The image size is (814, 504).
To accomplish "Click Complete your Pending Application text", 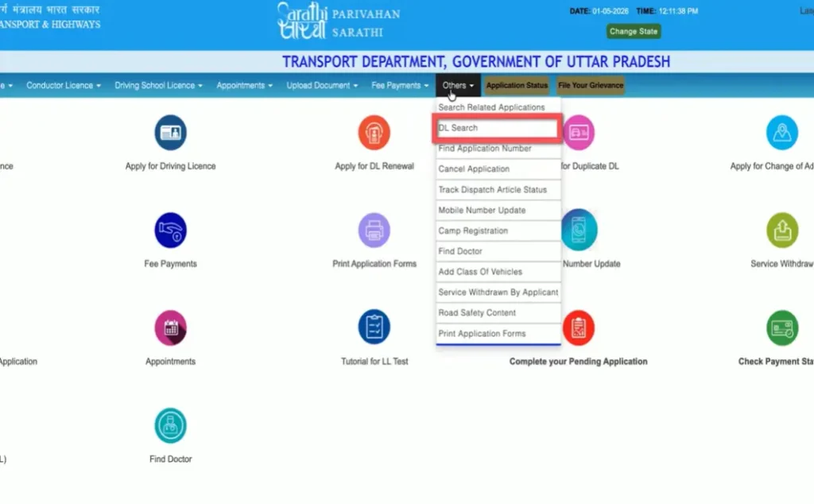I will (x=579, y=361).
